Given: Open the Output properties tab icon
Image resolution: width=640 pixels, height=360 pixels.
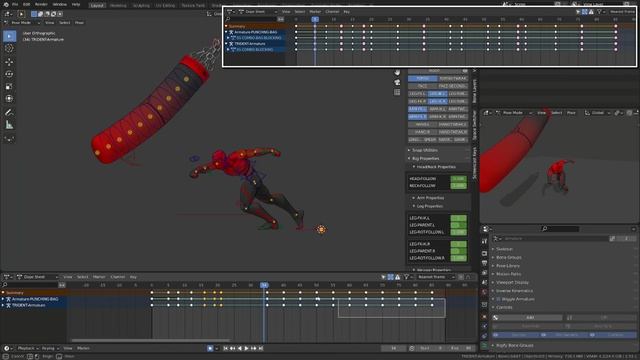Looking at the screenshot, I should point(484,263).
